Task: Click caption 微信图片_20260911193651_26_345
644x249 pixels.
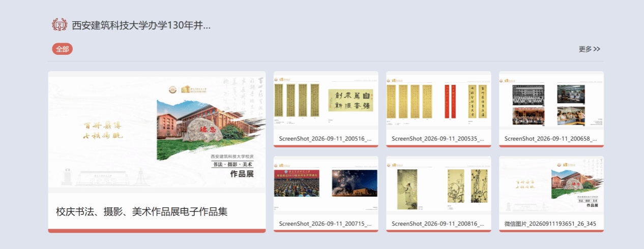Action: tap(550, 224)
